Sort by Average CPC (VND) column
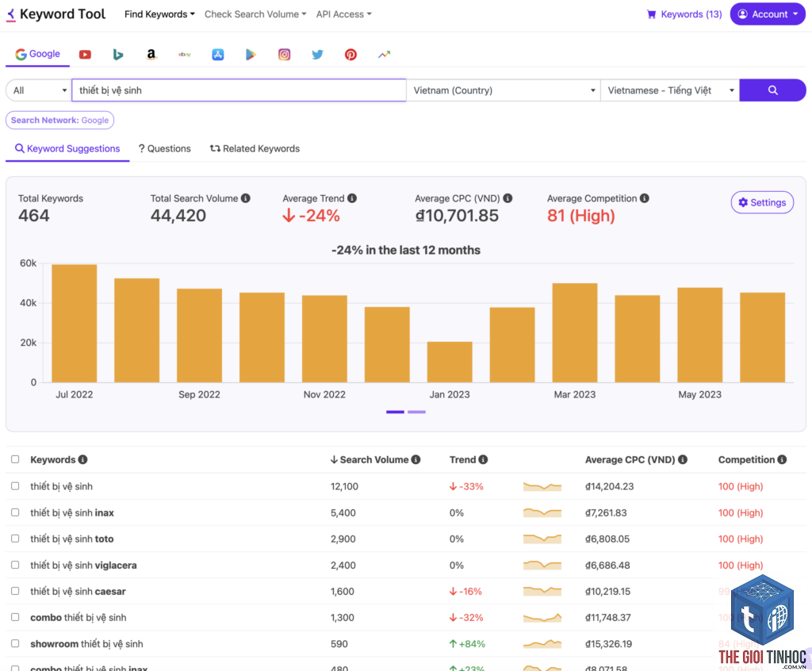The width and height of the screenshot is (812, 671). point(630,459)
